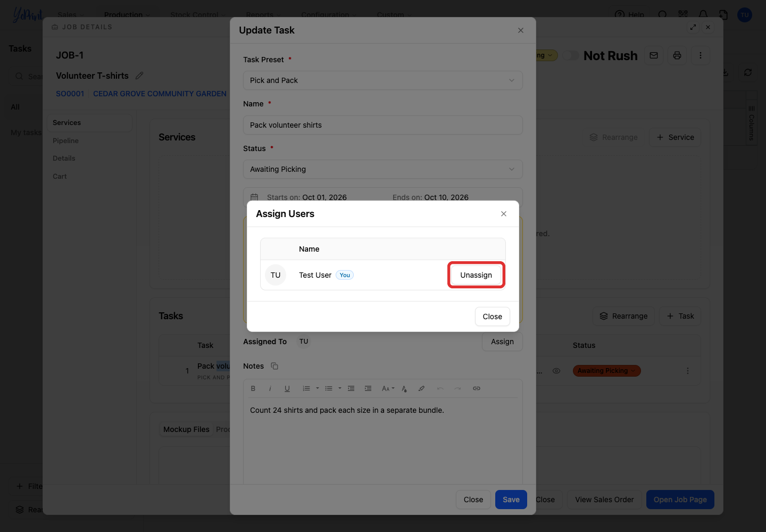The image size is (766, 532).
Task: Click the 'You' badge next to Test User
Action: (345, 275)
